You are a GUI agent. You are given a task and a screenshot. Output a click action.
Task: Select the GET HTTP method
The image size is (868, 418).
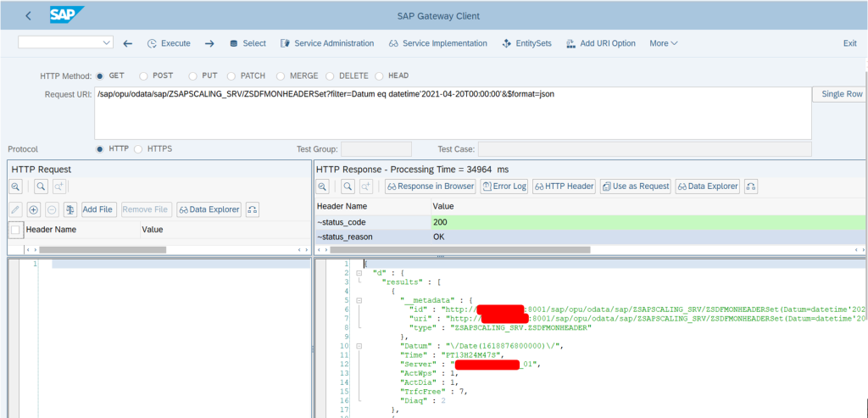pos(100,75)
